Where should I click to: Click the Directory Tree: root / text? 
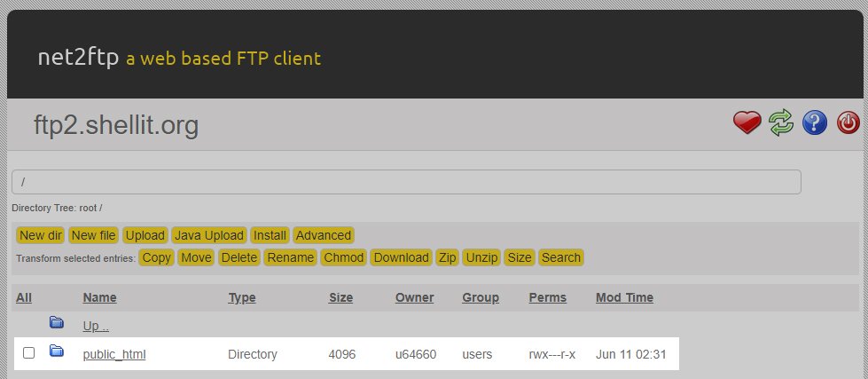pos(57,209)
